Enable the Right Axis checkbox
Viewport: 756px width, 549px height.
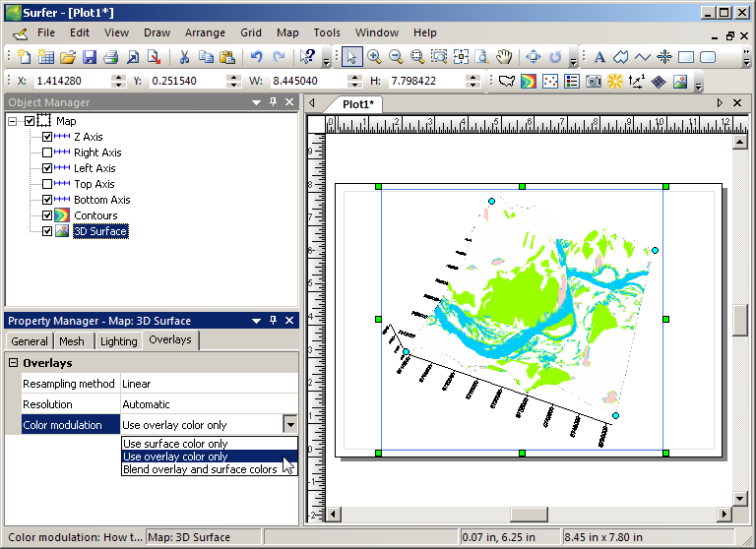tap(47, 152)
